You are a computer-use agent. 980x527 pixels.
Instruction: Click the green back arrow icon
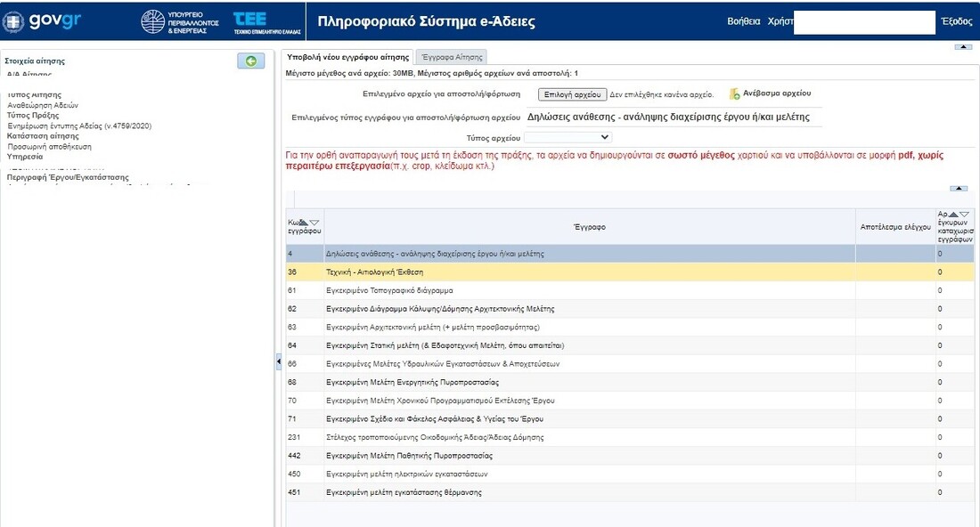[251, 61]
